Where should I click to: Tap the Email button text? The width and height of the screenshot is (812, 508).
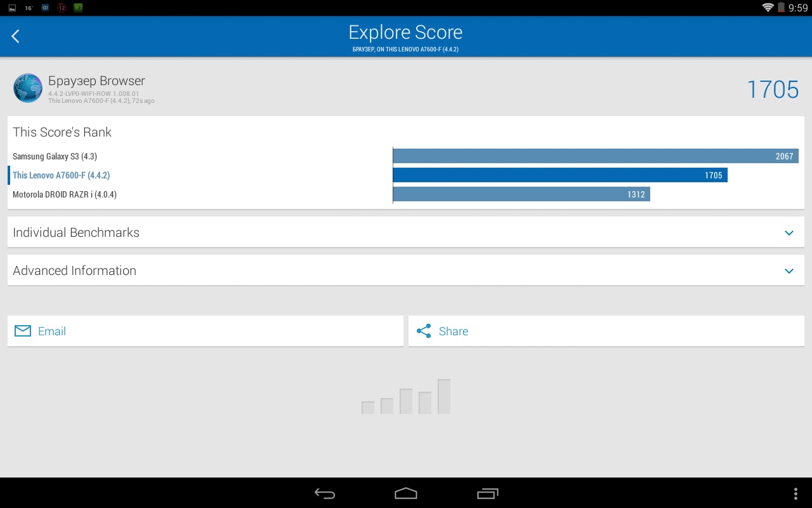pyautogui.click(x=52, y=331)
